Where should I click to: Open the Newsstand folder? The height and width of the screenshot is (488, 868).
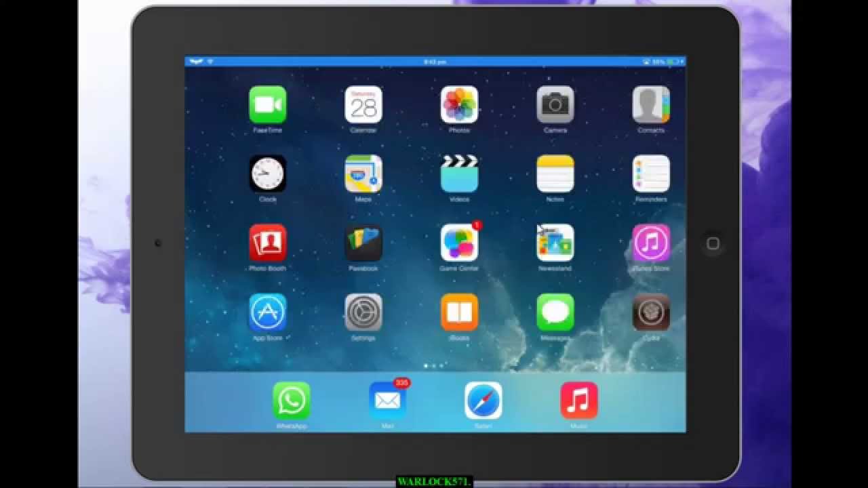pos(555,243)
